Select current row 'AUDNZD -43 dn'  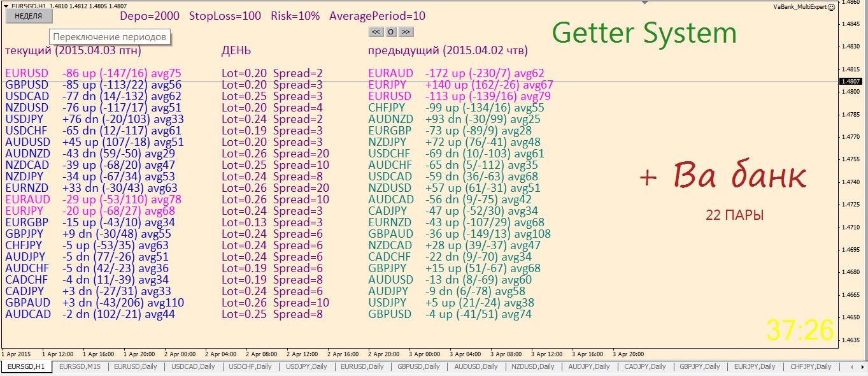pos(90,154)
